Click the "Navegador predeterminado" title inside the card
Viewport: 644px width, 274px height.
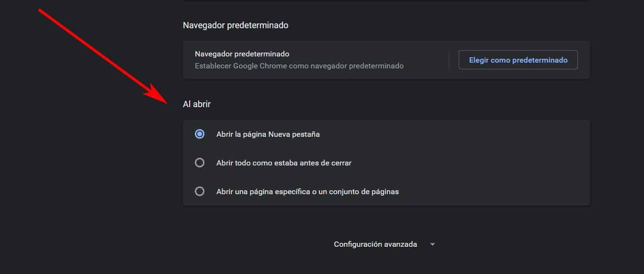click(242, 54)
